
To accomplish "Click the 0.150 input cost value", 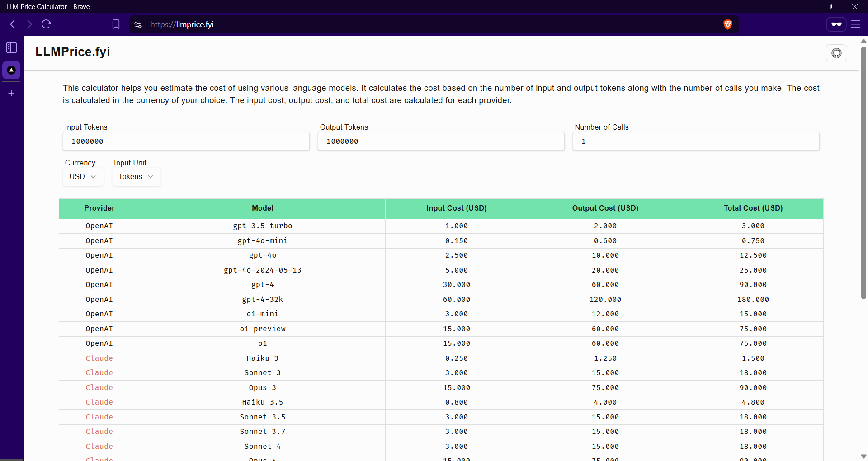I will [457, 241].
